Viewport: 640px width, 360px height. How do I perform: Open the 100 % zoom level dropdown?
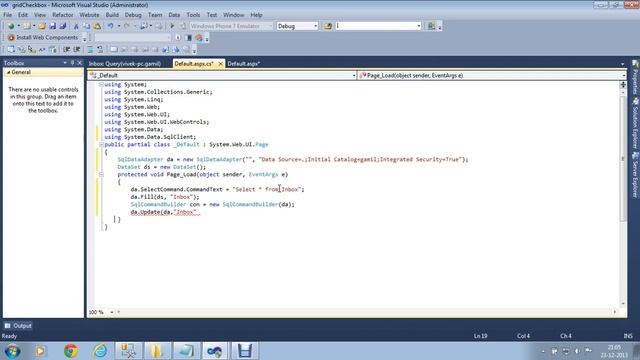click(x=111, y=312)
